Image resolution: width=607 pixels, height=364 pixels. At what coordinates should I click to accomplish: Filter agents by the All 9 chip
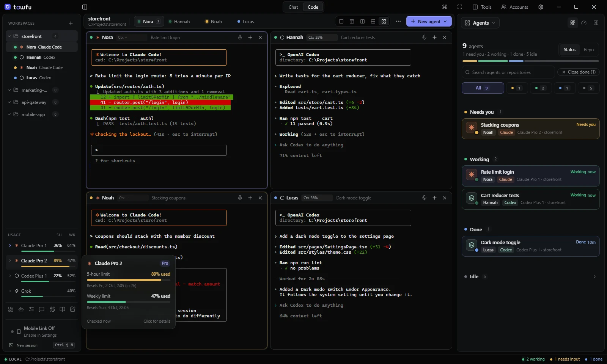[x=483, y=88]
